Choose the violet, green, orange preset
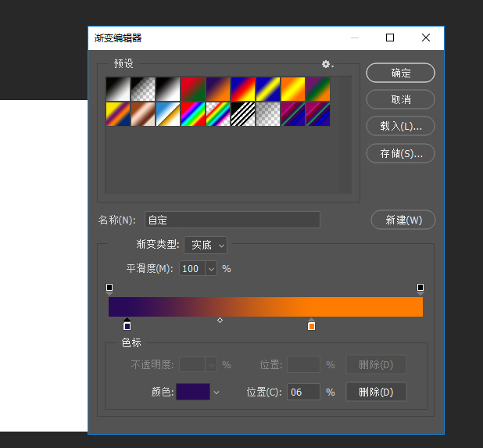The width and height of the screenshot is (483, 448). [318, 89]
